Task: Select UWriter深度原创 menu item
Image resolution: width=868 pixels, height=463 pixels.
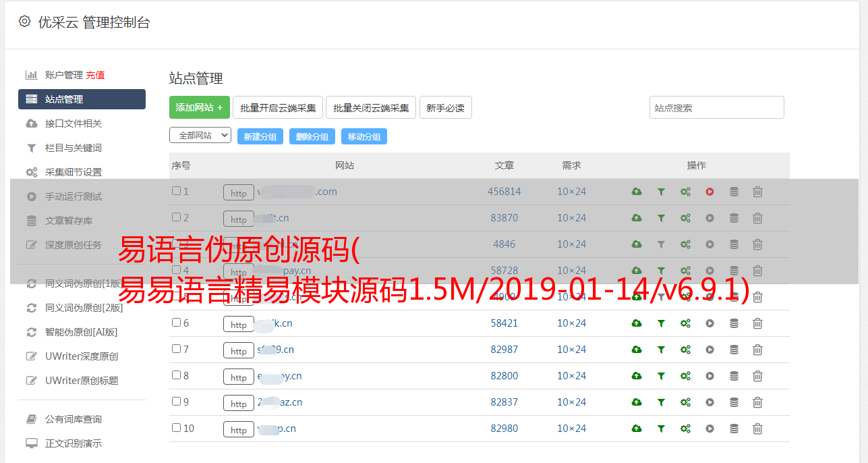Action: tap(82, 356)
